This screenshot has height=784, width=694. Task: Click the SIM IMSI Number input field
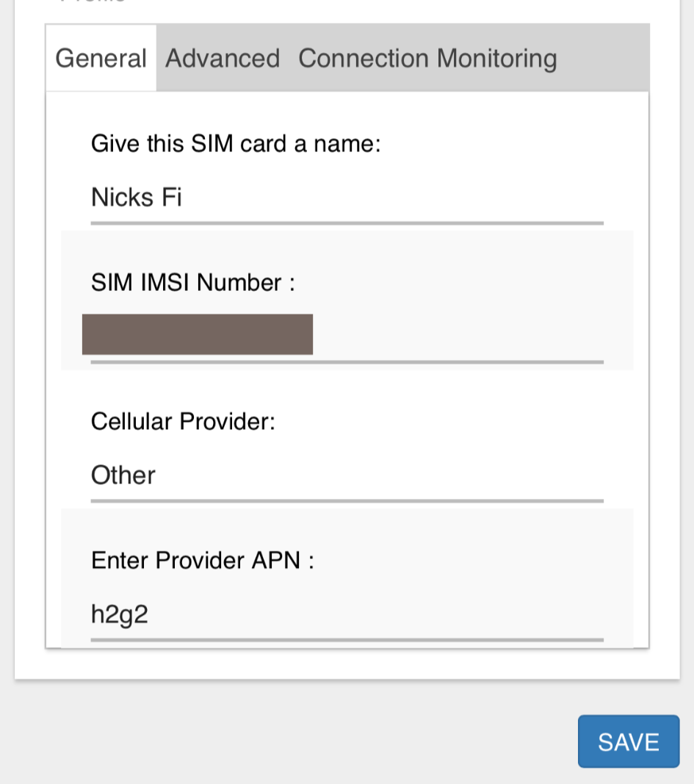[x=455, y=336]
